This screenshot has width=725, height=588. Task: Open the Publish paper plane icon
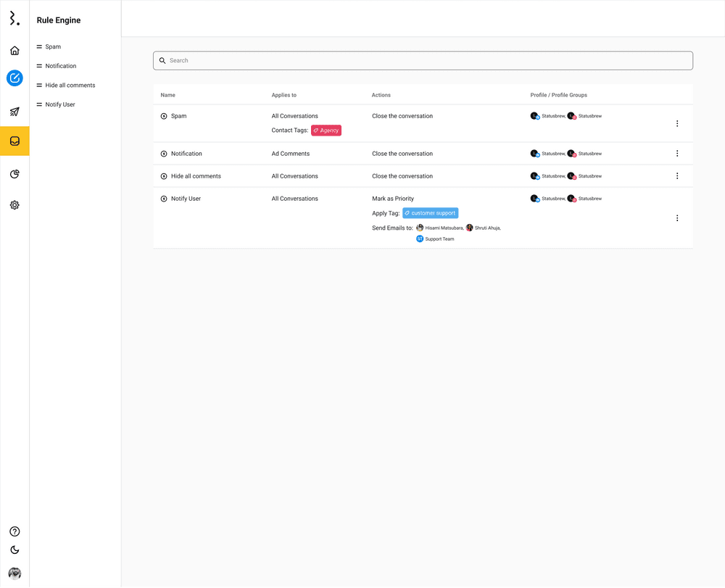[14, 112]
